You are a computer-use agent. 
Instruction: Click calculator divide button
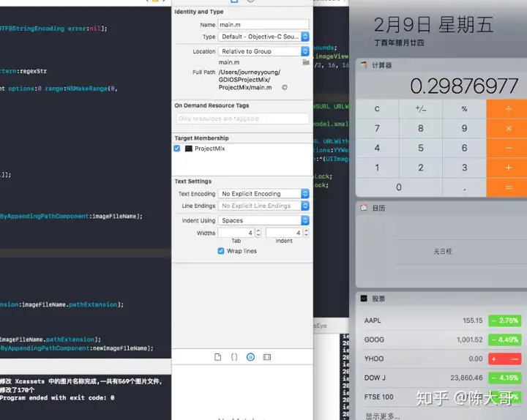pos(508,109)
